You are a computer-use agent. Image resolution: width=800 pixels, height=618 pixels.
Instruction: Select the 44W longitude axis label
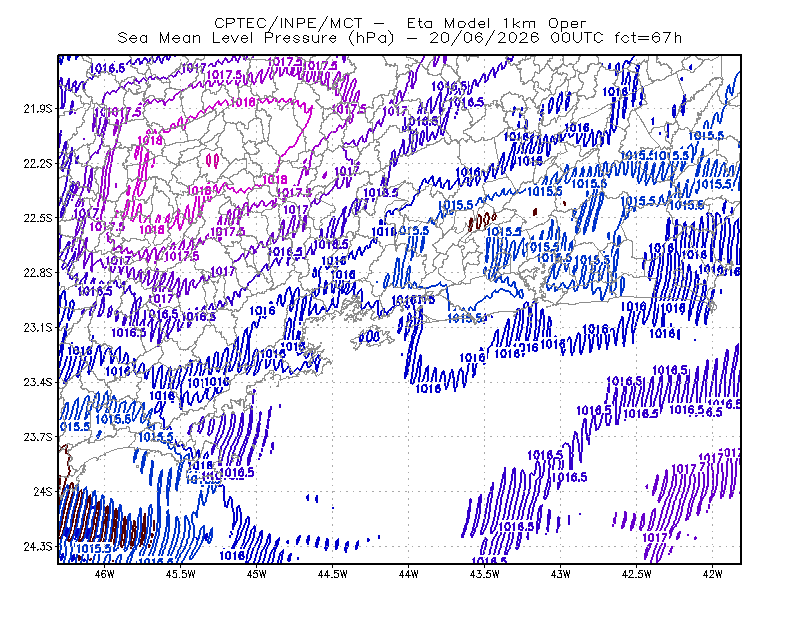tap(409, 574)
